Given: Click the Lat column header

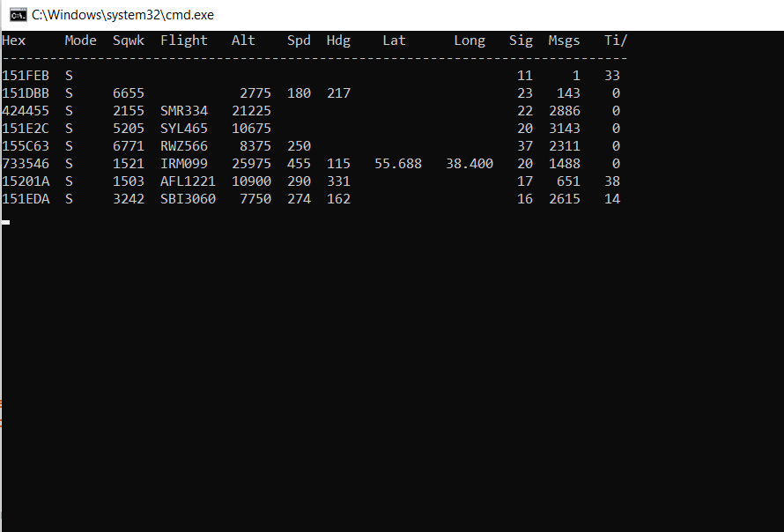Looking at the screenshot, I should pos(394,41).
